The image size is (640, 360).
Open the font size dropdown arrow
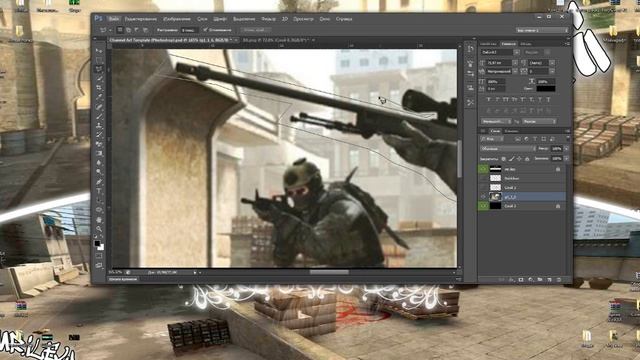(515, 63)
